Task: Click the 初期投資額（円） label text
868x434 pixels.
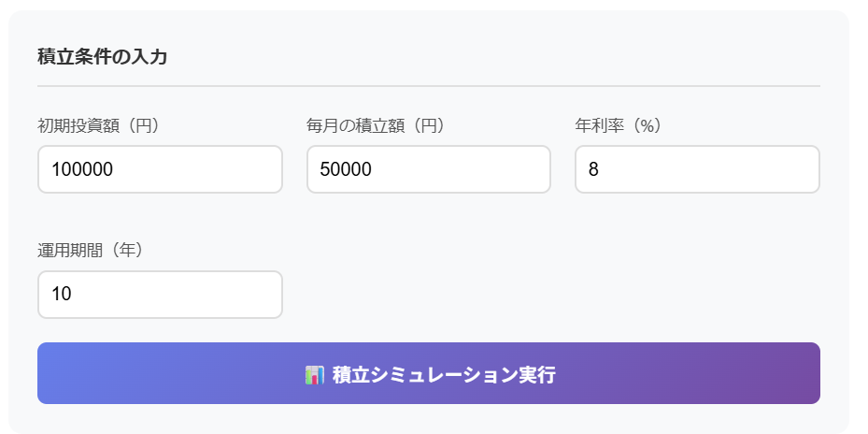Action: (x=99, y=125)
